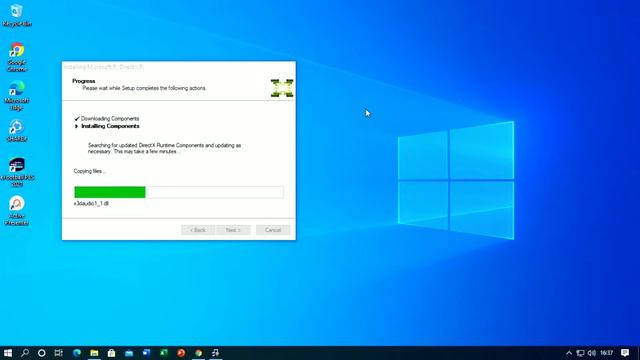Switch to Chrome on the taskbar

point(198,353)
